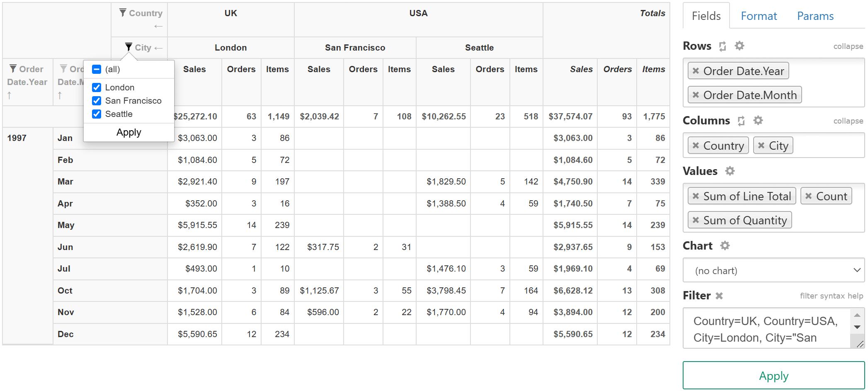868x391 pixels.
Task: Remove the Sum of Line Total value
Action: pyautogui.click(x=696, y=196)
